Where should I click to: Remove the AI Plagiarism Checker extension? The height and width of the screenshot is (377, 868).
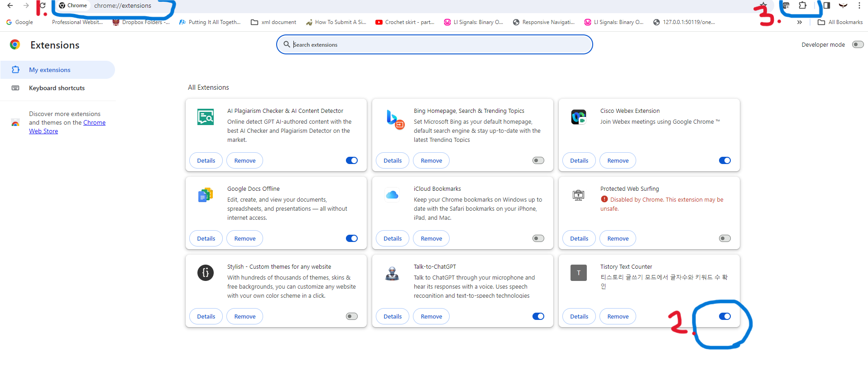pos(245,160)
